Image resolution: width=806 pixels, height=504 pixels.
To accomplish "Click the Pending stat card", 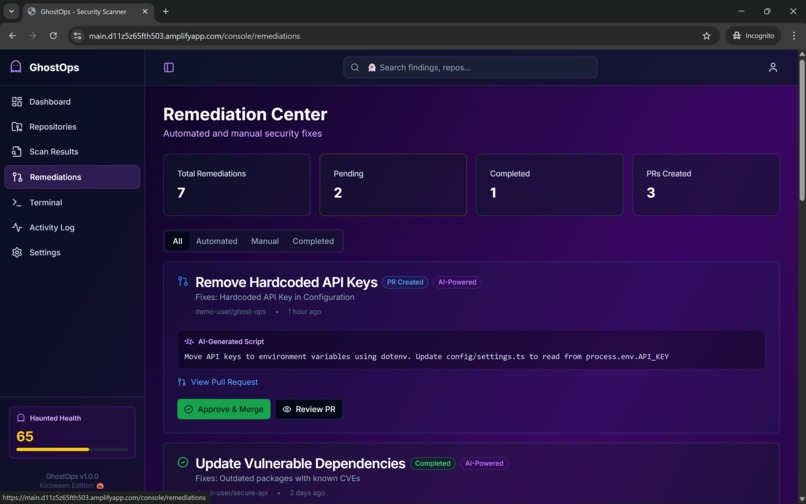I will [393, 185].
